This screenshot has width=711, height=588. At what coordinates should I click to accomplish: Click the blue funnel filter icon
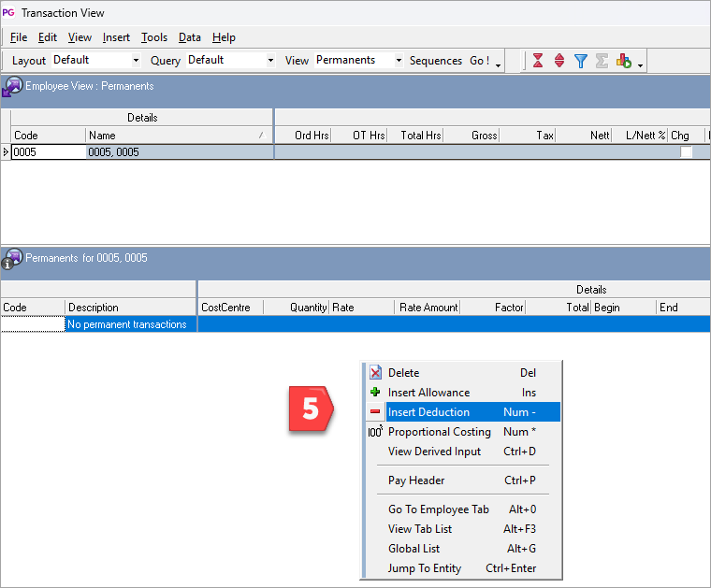click(581, 61)
